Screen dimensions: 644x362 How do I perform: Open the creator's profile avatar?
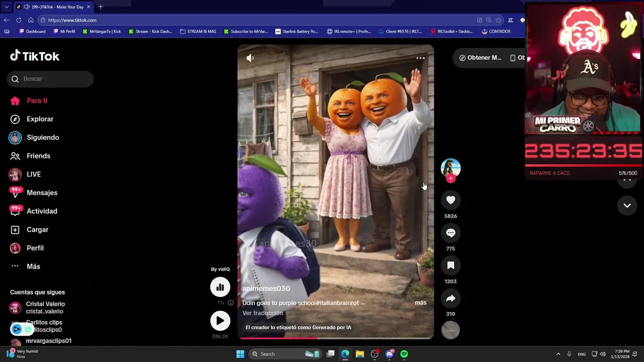pyautogui.click(x=450, y=168)
